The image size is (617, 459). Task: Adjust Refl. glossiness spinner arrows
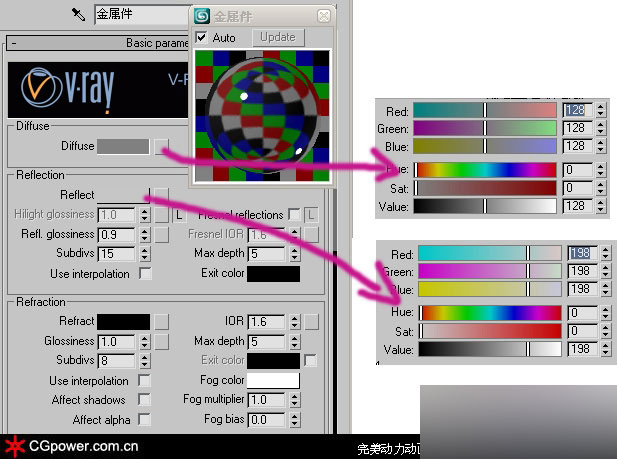tap(144, 235)
